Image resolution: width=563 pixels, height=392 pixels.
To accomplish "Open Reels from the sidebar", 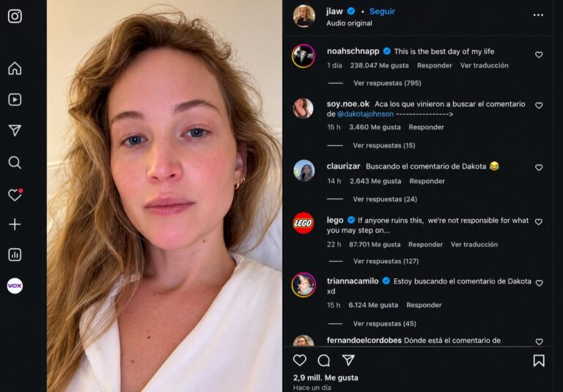I will point(15,100).
